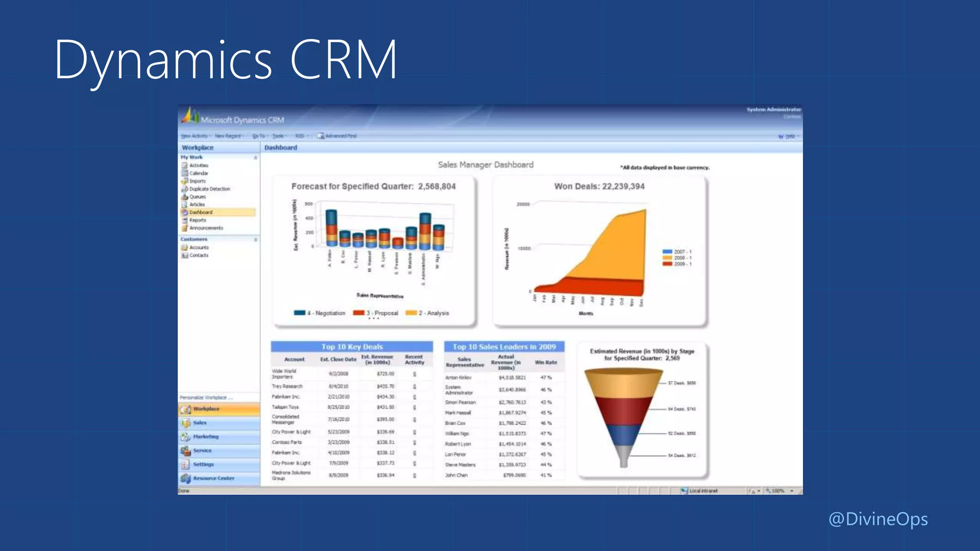Image resolution: width=980 pixels, height=551 pixels.
Task: Open the Announcements item in sidebar
Action: coord(206,228)
